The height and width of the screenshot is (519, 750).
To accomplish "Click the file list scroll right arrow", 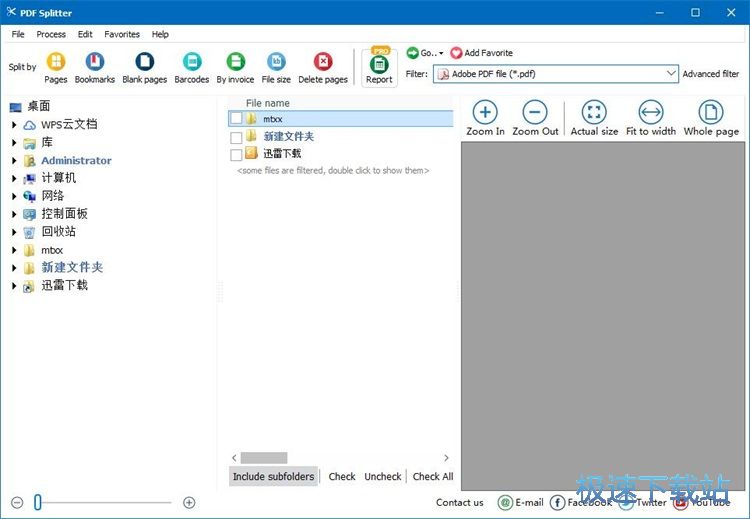I will pos(446,458).
